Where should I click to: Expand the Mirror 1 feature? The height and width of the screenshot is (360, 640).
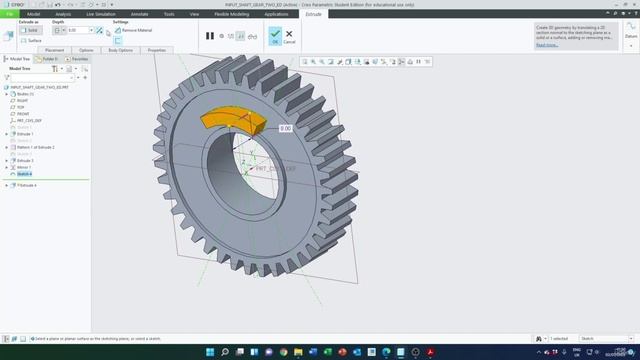click(x=7, y=167)
